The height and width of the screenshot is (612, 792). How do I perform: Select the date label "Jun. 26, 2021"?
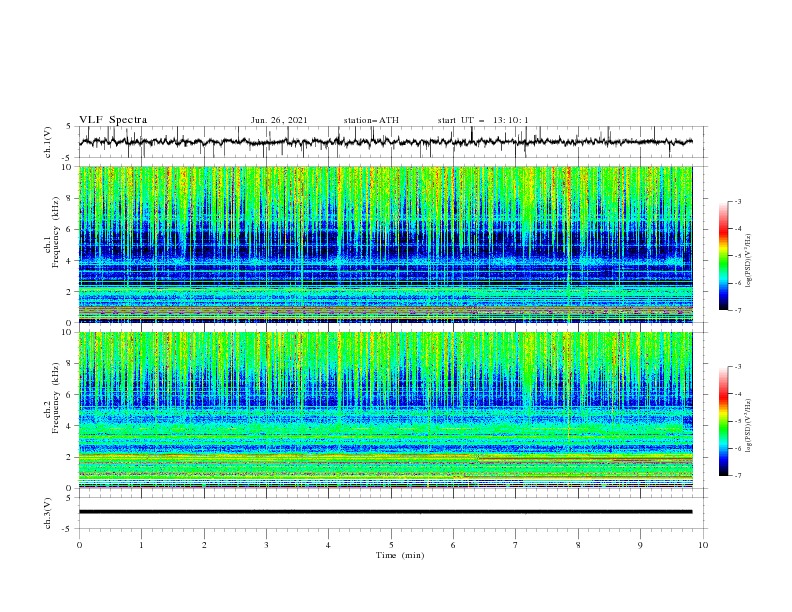coord(279,120)
